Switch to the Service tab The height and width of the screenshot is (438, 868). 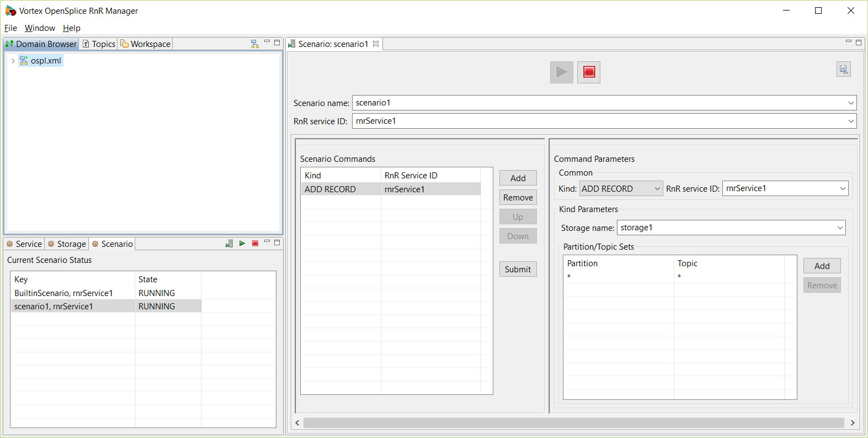point(24,244)
